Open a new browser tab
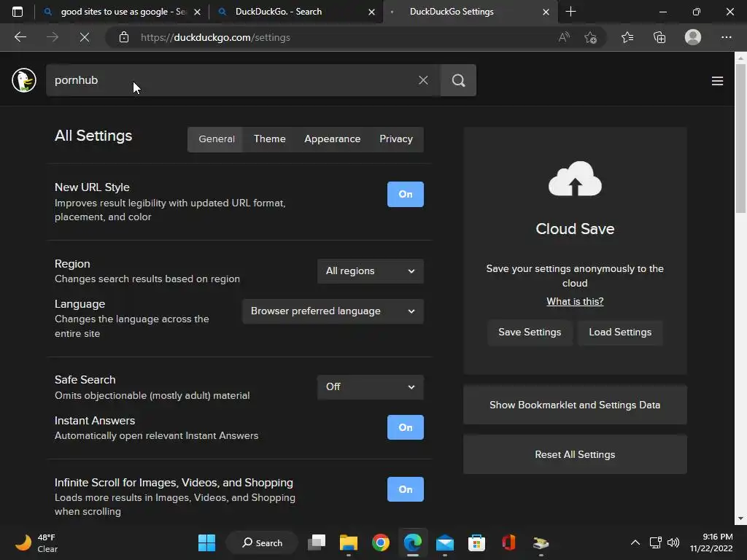Image resolution: width=747 pixels, height=560 pixels. pyautogui.click(x=570, y=12)
